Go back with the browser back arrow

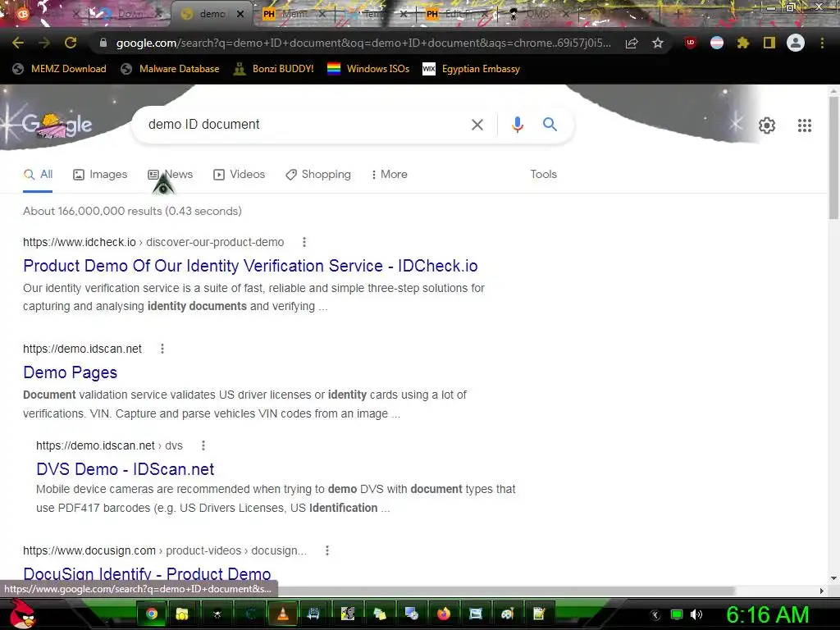18,43
